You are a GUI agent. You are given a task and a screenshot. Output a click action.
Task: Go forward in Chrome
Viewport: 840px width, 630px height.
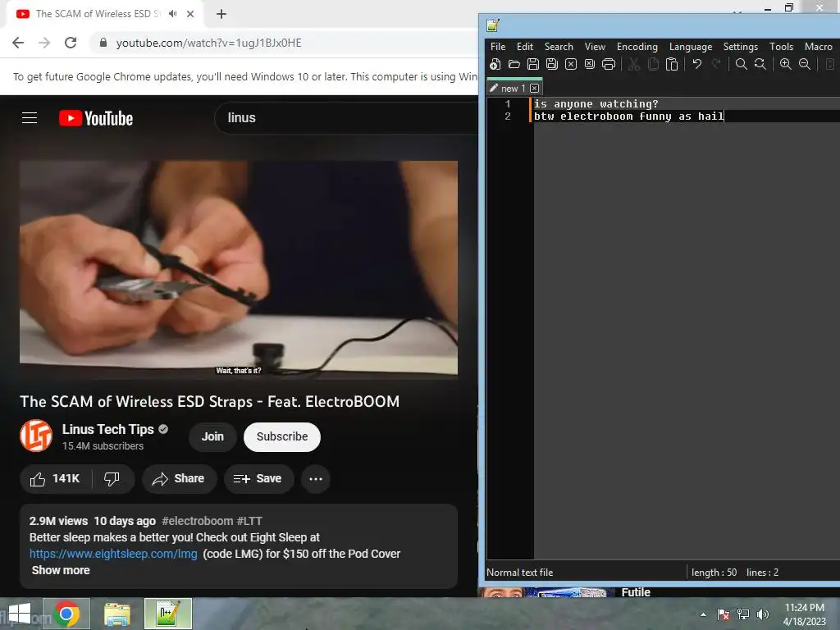44,43
